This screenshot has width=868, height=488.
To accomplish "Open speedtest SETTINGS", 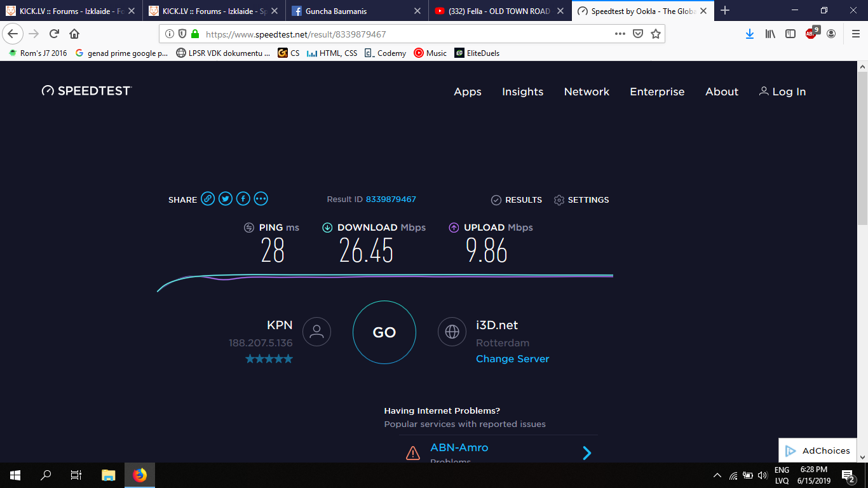I will [581, 200].
